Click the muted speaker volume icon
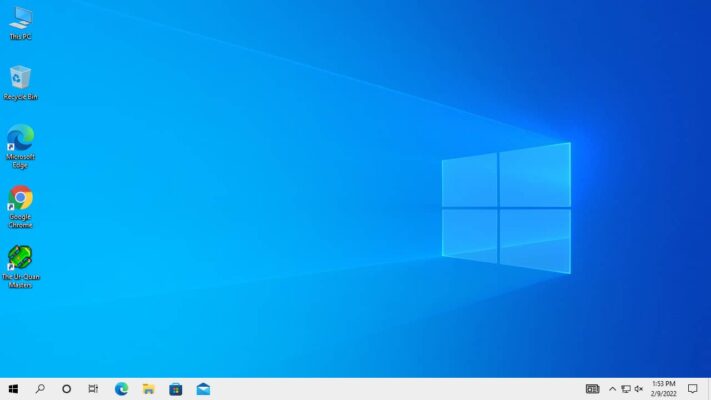This screenshot has width=711, height=400. click(x=639, y=389)
